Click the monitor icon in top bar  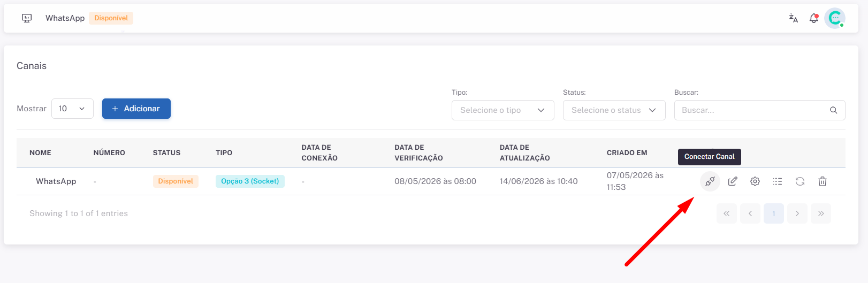[27, 18]
